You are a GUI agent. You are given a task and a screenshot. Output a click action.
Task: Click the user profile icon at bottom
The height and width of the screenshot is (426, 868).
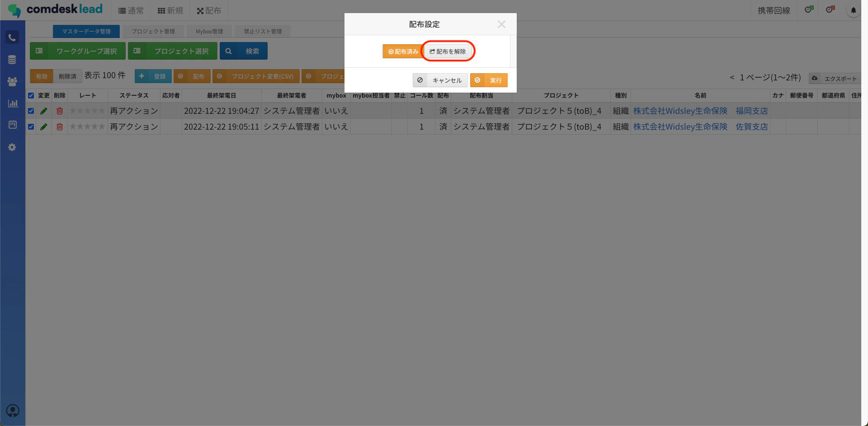click(x=13, y=411)
